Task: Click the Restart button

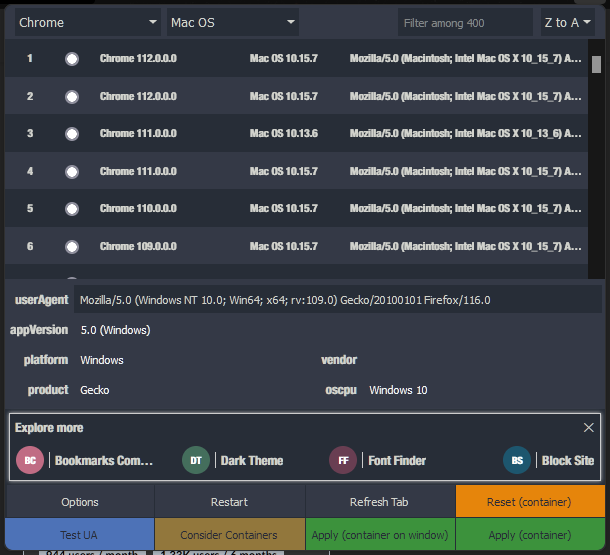Action: point(230,502)
